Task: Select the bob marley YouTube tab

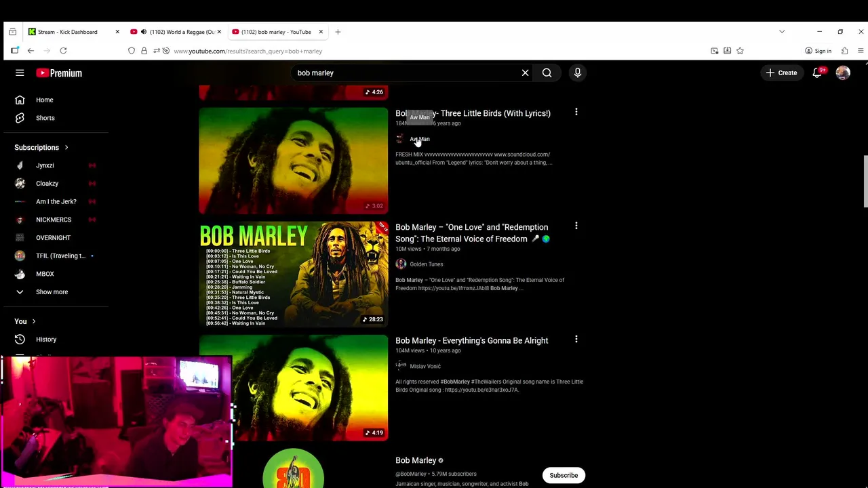Action: coord(277,32)
